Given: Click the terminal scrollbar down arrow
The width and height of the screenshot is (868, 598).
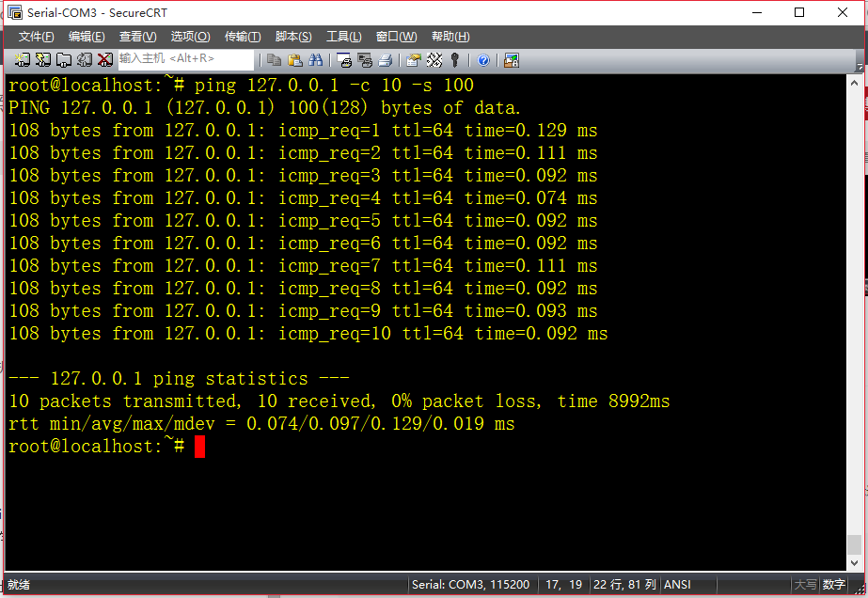Looking at the screenshot, I should coord(854,563).
